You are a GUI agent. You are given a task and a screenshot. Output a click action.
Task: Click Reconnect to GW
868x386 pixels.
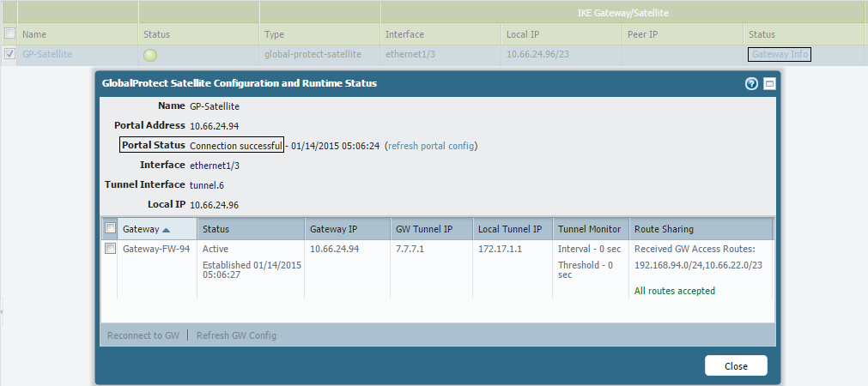[x=143, y=335]
